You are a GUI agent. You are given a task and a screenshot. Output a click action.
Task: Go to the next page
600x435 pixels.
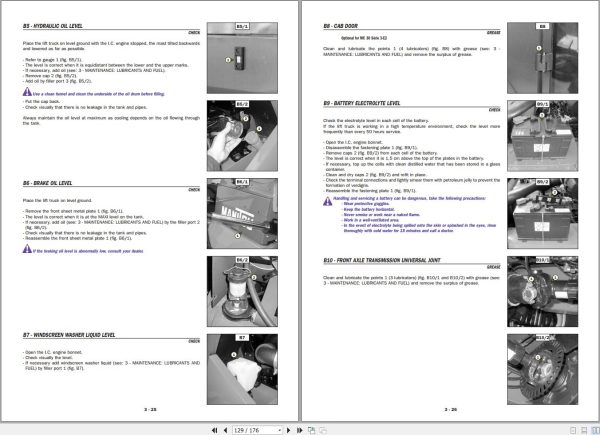(289, 430)
